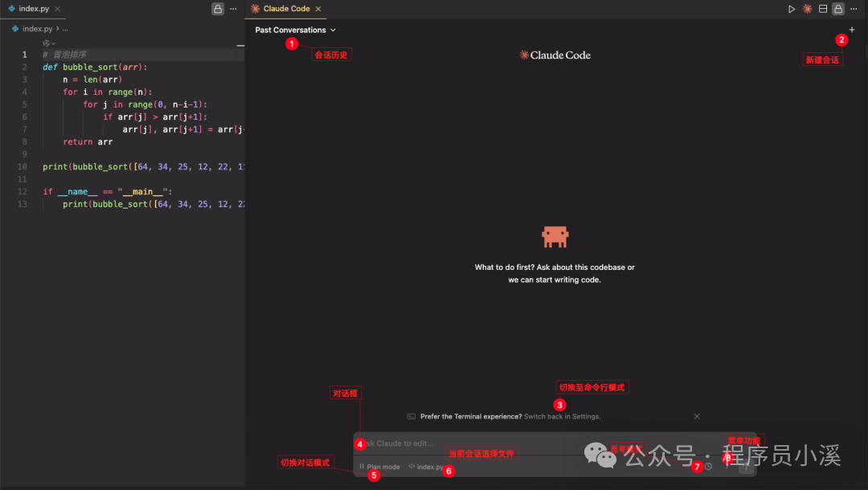The height and width of the screenshot is (490, 868).
Task: Open Claude Code via orange starburst toolbar icon
Action: (808, 9)
